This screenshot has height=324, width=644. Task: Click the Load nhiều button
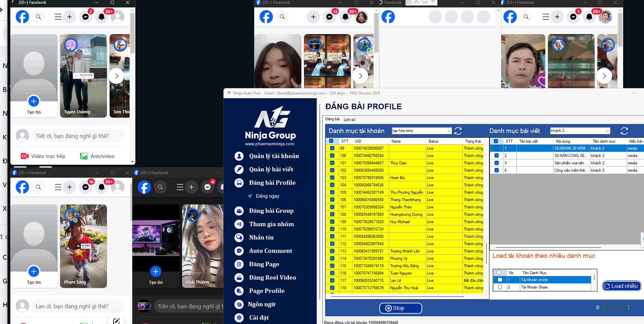(x=621, y=286)
